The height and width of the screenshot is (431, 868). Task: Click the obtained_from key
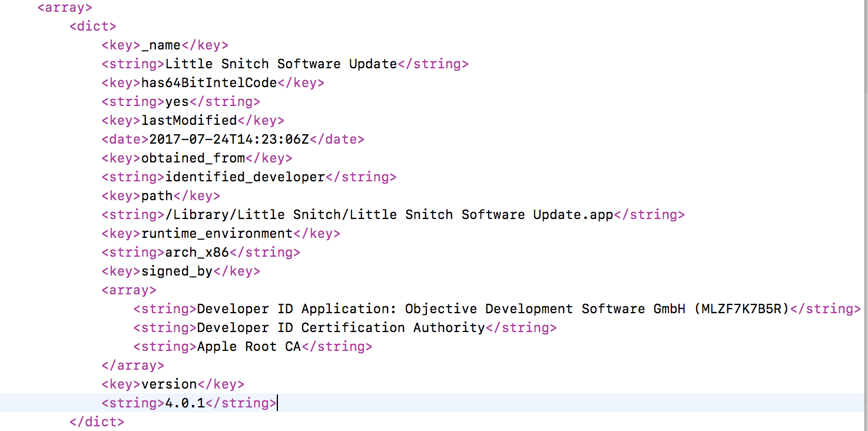[193, 158]
